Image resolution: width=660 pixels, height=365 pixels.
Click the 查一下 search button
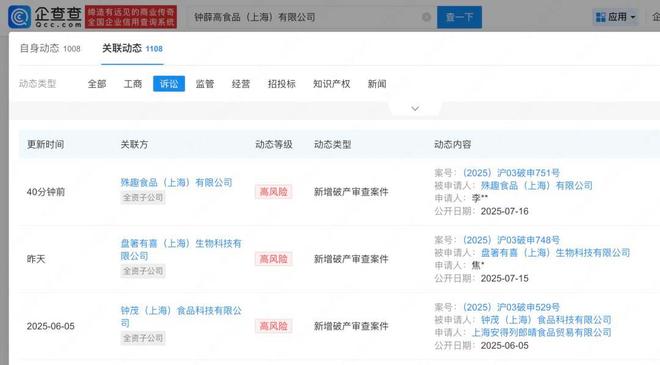coord(459,17)
